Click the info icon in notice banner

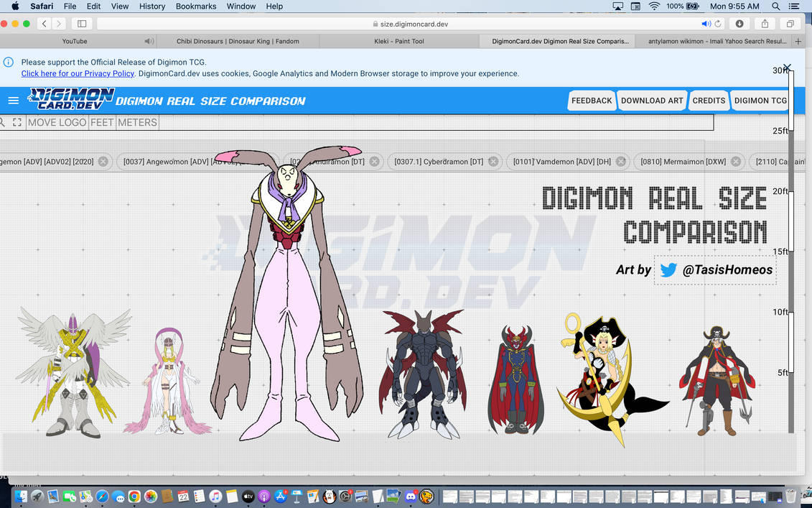9,63
